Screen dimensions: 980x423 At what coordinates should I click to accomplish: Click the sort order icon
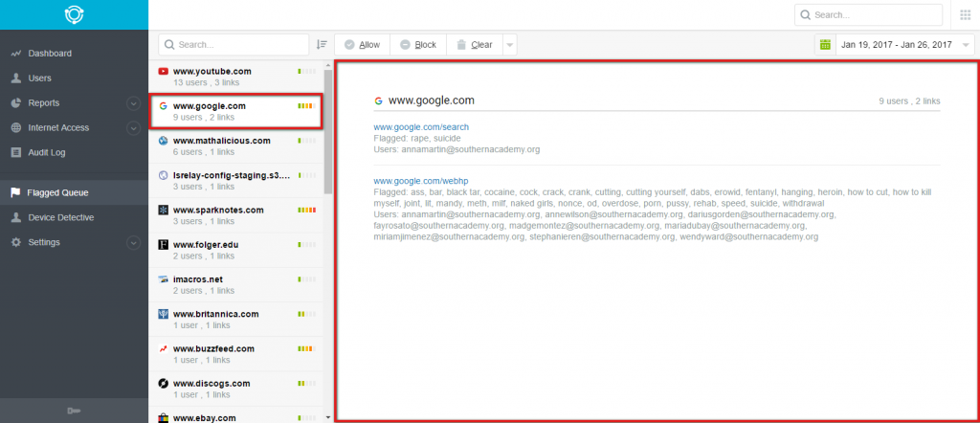(322, 44)
